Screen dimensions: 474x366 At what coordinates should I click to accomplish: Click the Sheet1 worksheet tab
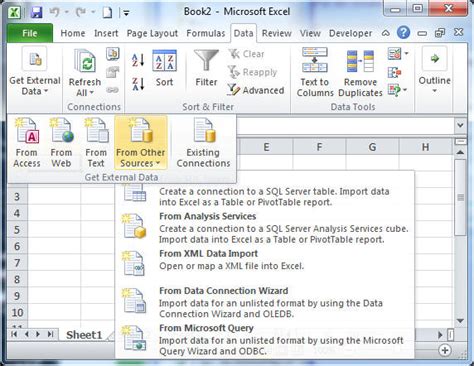click(x=84, y=335)
